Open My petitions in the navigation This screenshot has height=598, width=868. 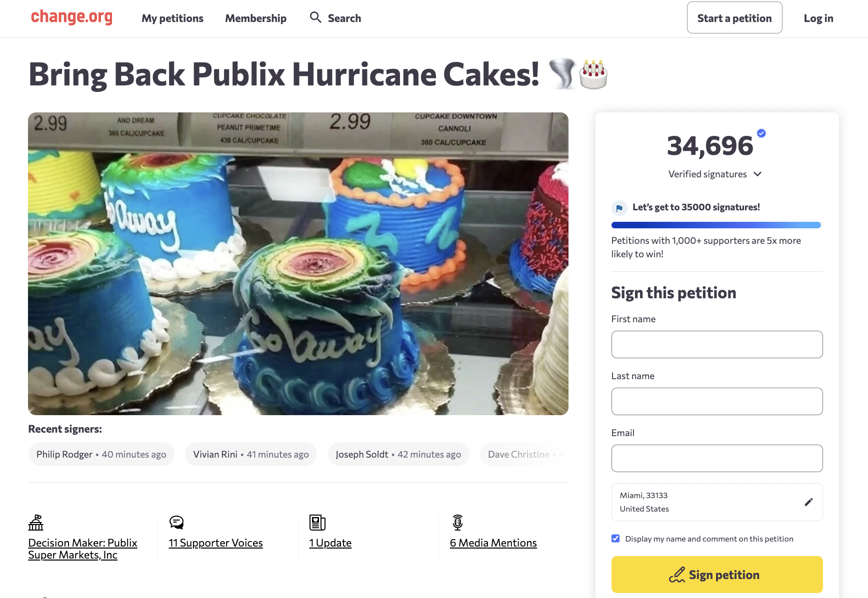tap(172, 18)
